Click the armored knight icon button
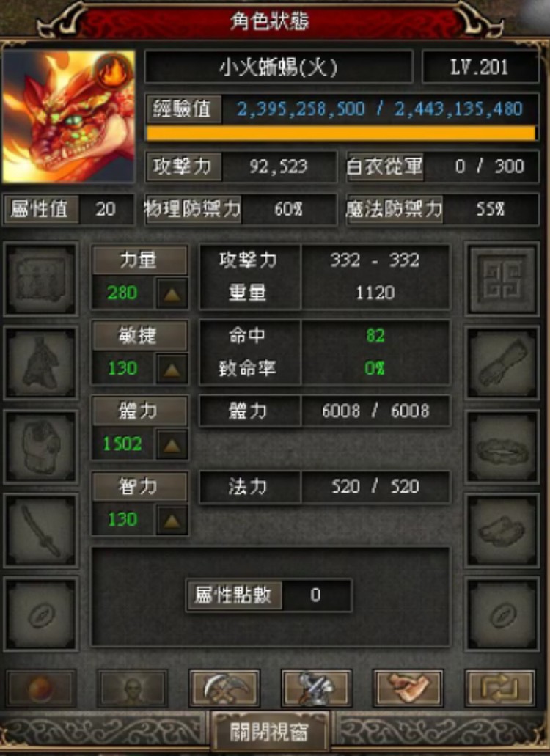The height and width of the screenshot is (756, 550). pyautogui.click(x=316, y=688)
